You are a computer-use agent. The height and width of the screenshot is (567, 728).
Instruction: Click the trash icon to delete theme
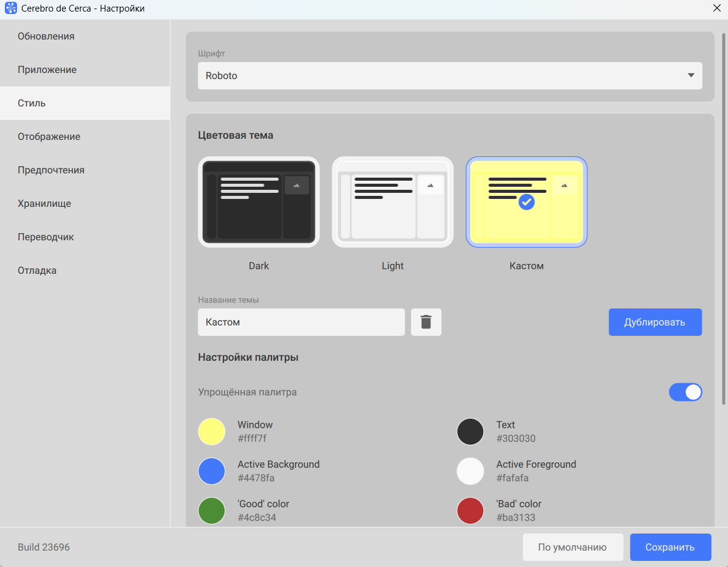[426, 322]
